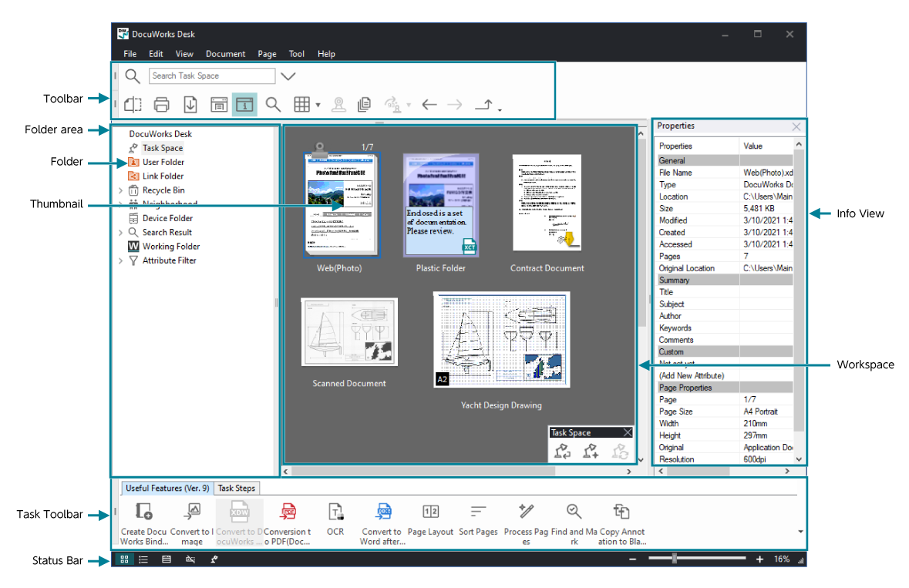The image size is (909, 588).
Task: Close the Properties panel
Action: coord(796,126)
